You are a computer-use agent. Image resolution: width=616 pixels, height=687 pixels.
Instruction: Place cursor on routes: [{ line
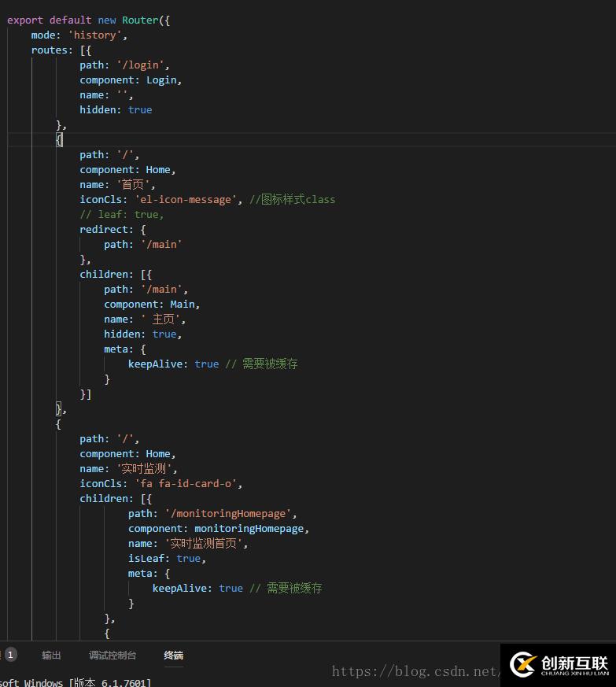61,50
